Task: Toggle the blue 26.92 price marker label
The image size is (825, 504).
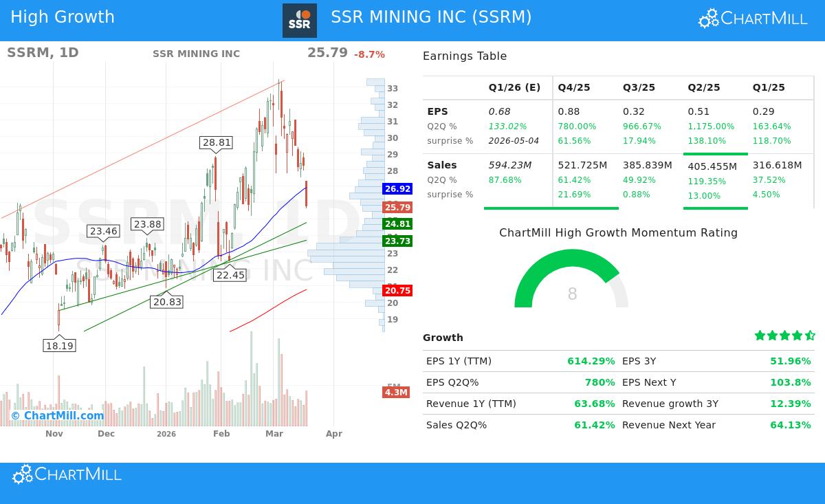Action: (397, 188)
